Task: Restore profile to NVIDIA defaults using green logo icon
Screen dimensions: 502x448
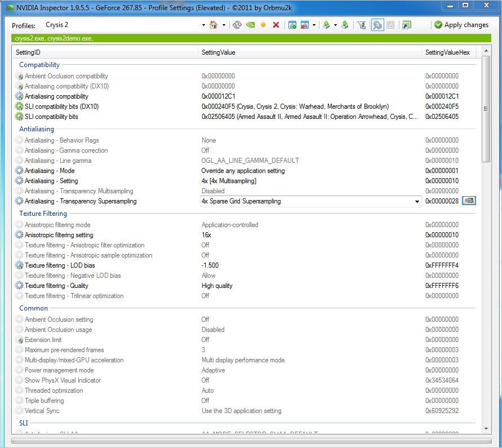Action: pyautogui.click(x=250, y=25)
